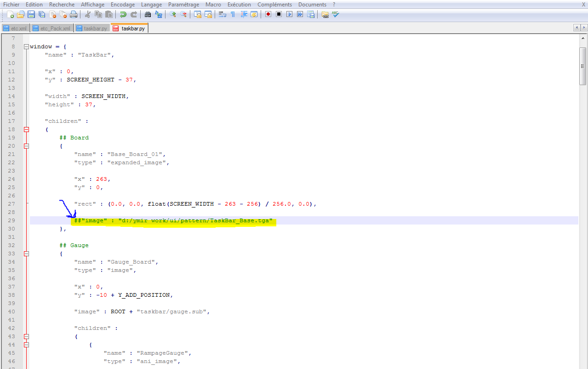Zoom out using the magnifier minus icon
This screenshot has height=369, width=588.
click(183, 14)
